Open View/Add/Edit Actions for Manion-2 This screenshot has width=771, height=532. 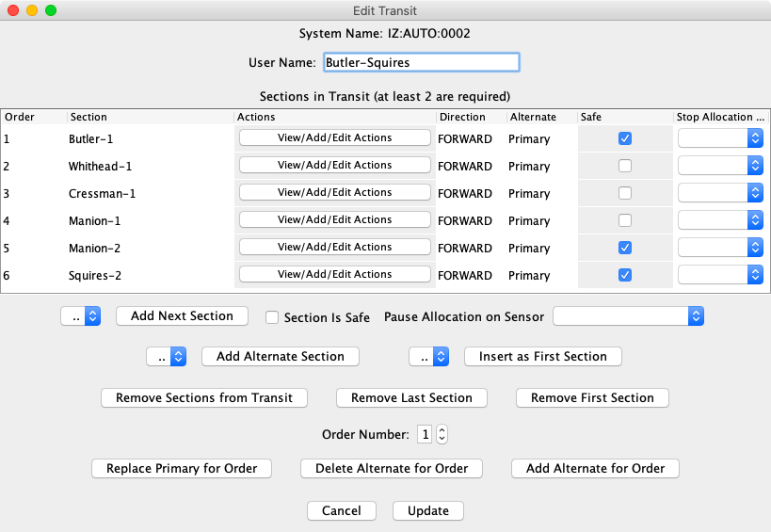(x=334, y=247)
